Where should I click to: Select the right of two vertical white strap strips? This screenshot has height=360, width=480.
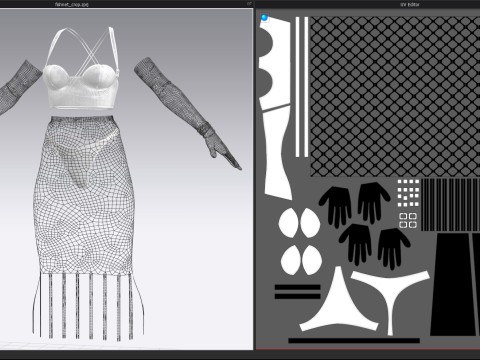[306, 87]
